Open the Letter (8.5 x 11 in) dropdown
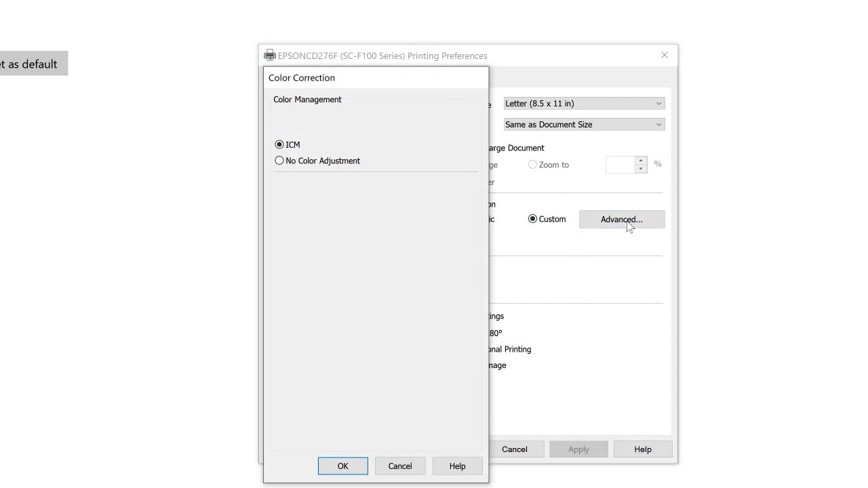The width and height of the screenshot is (868, 488). click(584, 103)
